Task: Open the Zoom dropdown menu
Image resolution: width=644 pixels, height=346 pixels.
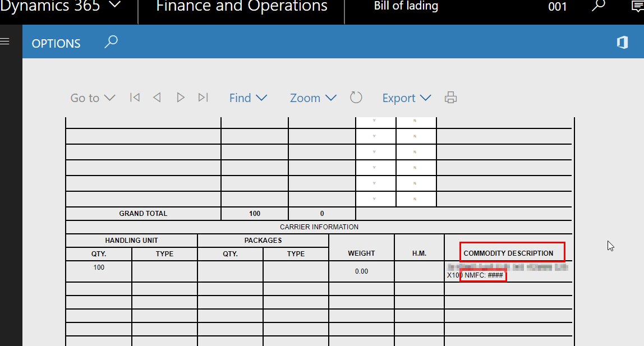Action: click(312, 98)
